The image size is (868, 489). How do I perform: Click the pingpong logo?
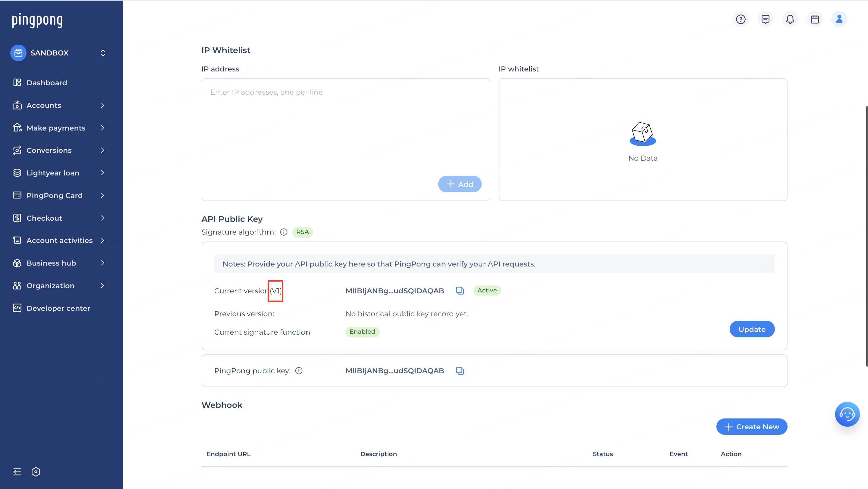pyautogui.click(x=37, y=21)
